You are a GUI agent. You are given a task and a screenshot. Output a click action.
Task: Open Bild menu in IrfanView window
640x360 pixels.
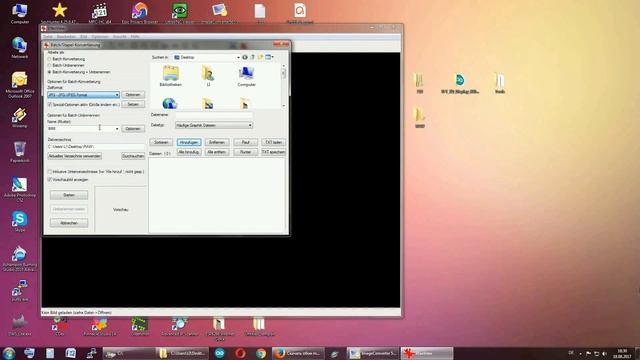(84, 37)
